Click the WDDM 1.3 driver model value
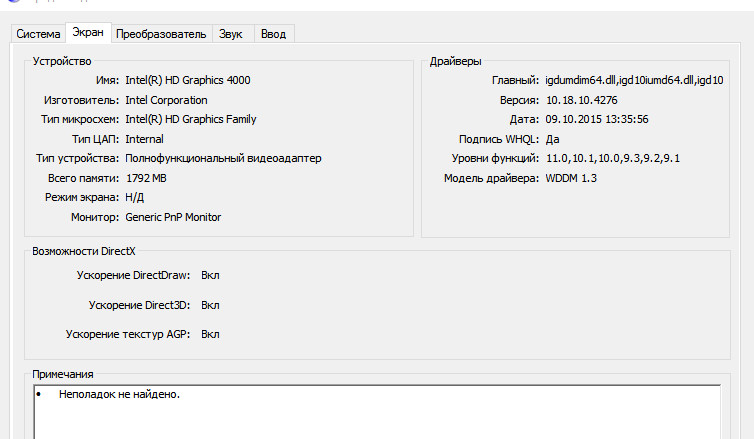 click(x=573, y=178)
